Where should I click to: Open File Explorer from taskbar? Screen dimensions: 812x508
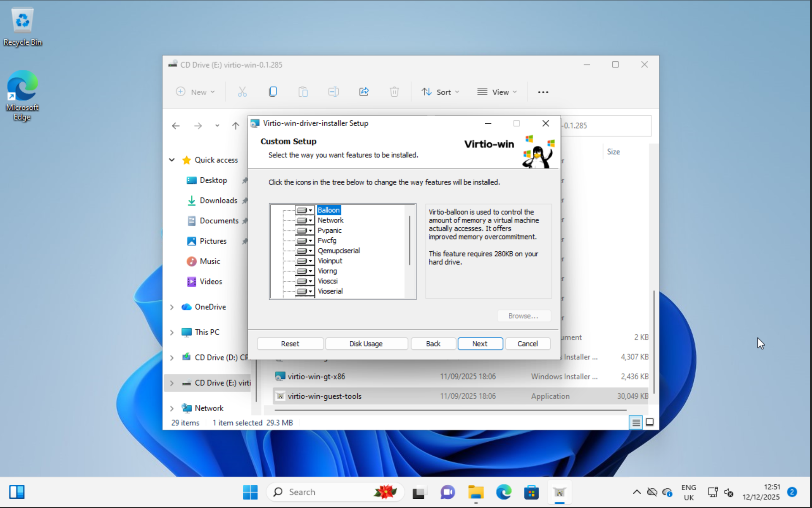click(475, 492)
